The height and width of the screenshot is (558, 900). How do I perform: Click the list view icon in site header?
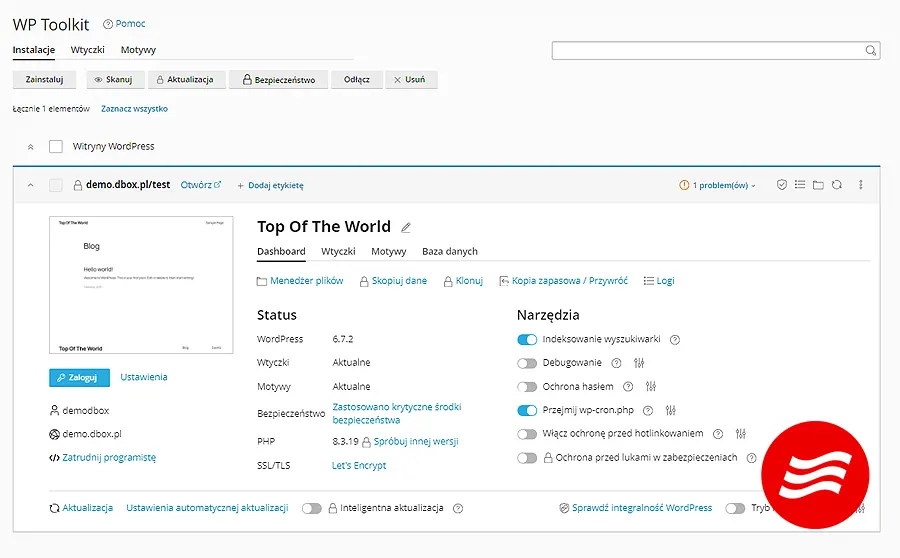[x=800, y=185]
